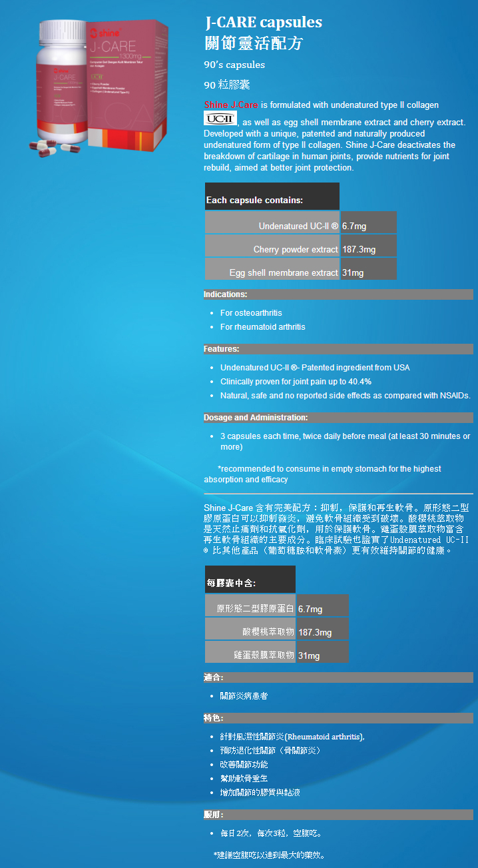Click the 服用 section header bar
This screenshot has width=478, height=868.
(338, 815)
